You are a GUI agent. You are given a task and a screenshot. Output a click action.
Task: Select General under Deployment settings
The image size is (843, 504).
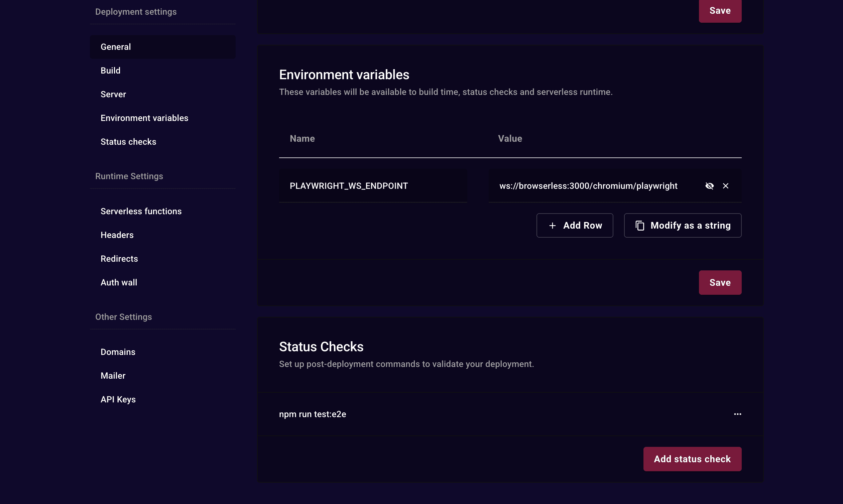click(x=115, y=46)
